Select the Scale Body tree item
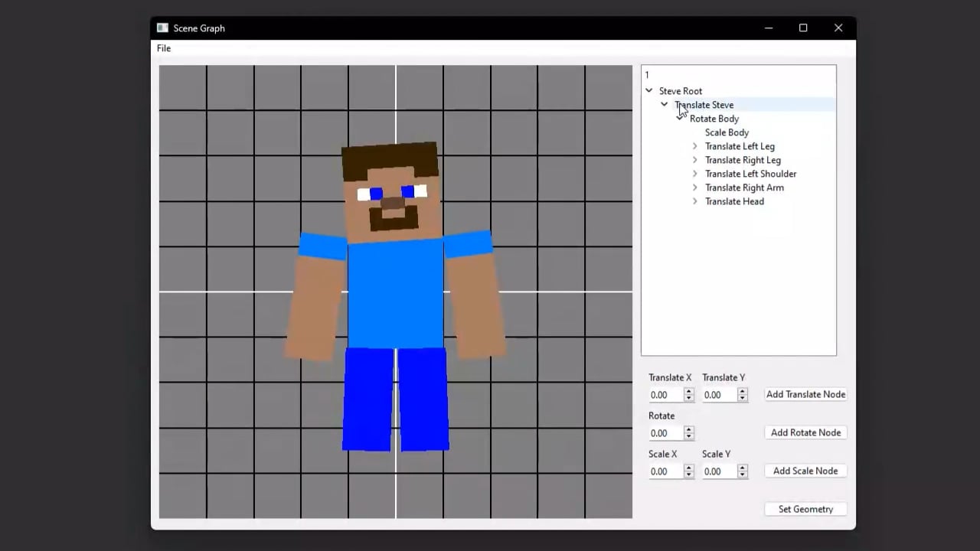The width and height of the screenshot is (980, 551). pyautogui.click(x=727, y=132)
